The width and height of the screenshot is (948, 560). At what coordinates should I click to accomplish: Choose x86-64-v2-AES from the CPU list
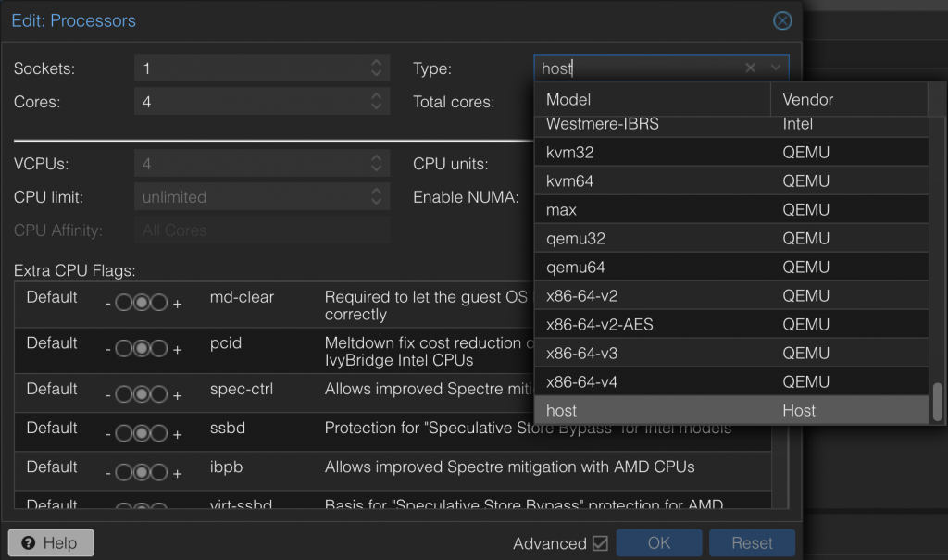pyautogui.click(x=731, y=324)
